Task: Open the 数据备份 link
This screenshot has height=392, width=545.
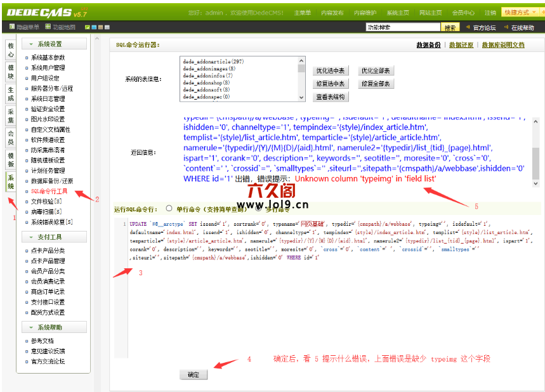Action: coord(428,45)
